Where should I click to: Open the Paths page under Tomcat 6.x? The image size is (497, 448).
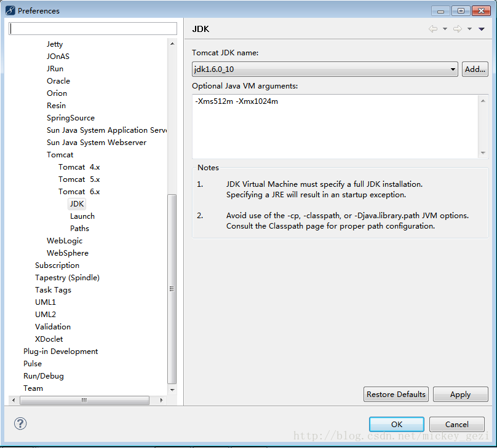click(x=79, y=229)
